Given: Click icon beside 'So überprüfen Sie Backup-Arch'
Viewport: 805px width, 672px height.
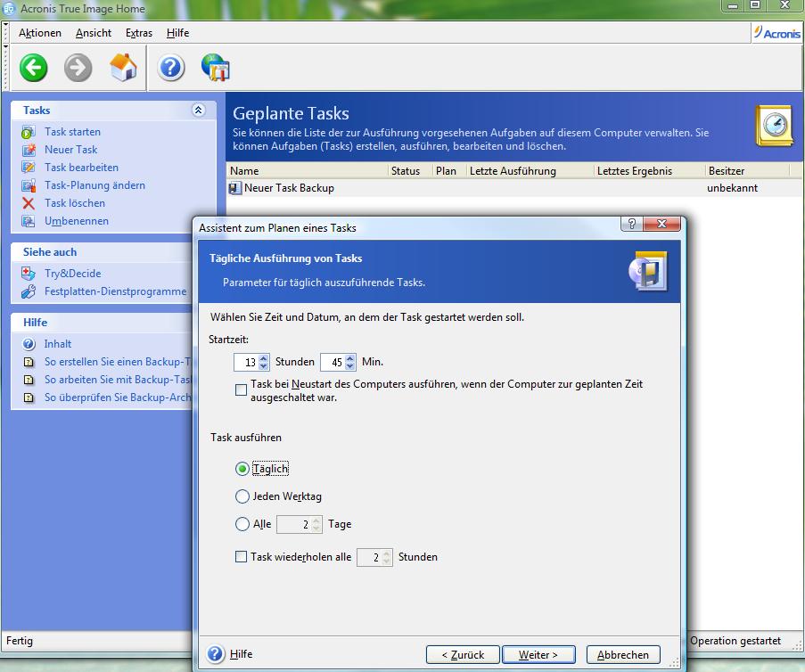Looking at the screenshot, I should click(29, 397).
